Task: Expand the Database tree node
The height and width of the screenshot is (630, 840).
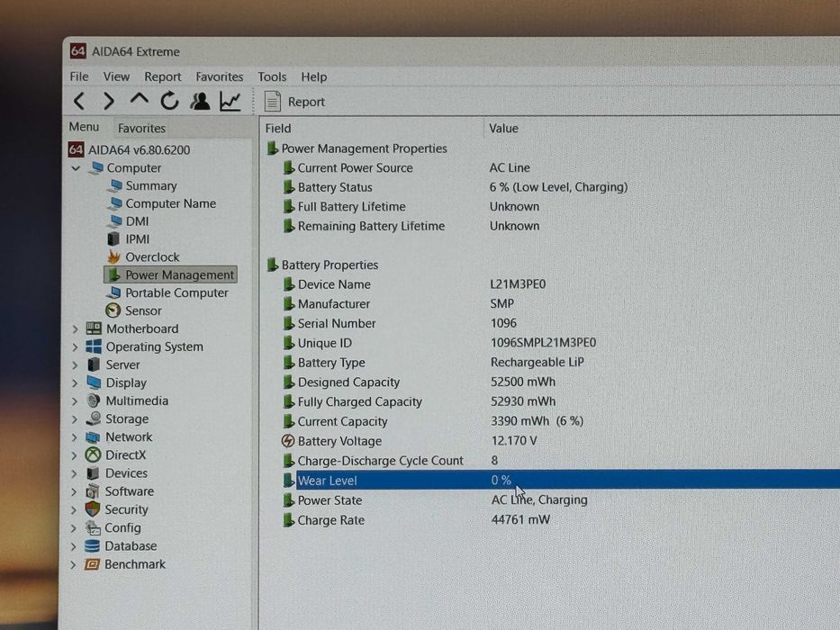Action: pos(75,546)
